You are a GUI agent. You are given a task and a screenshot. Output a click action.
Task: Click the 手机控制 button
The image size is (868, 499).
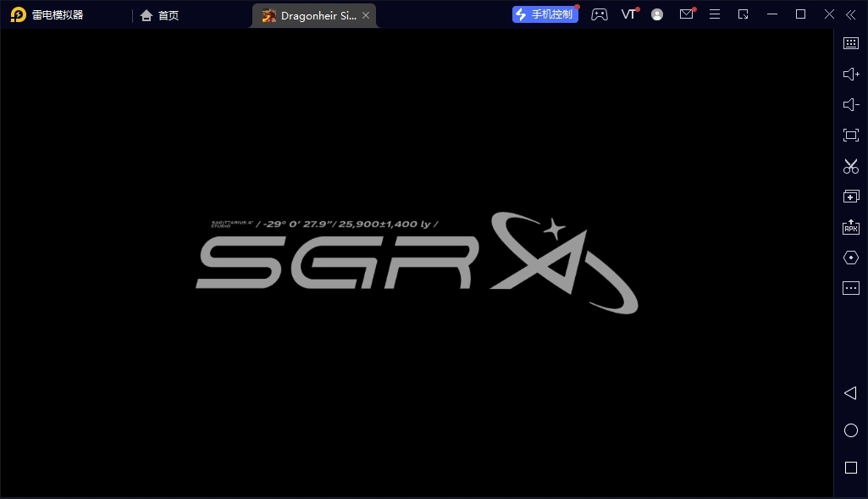(545, 14)
